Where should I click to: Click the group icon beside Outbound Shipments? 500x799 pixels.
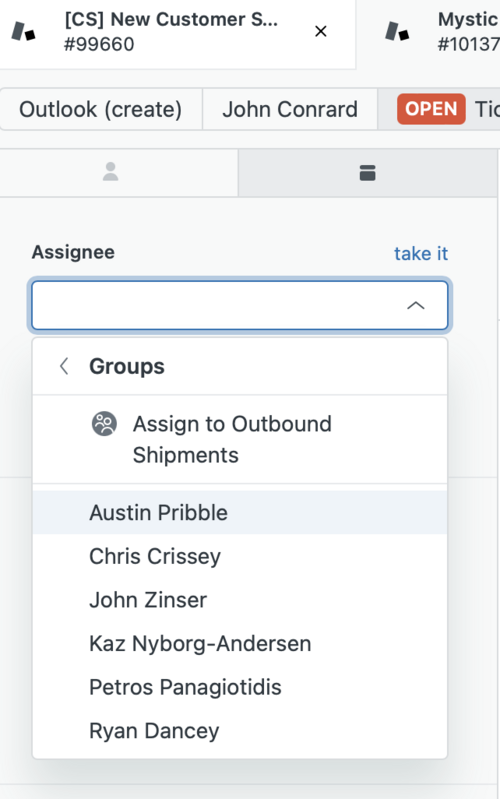pyautogui.click(x=104, y=424)
